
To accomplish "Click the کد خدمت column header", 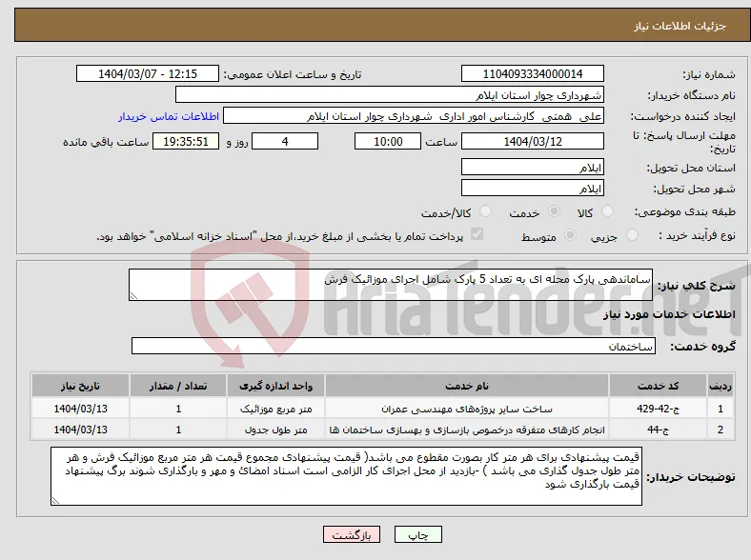I will 659,386.
